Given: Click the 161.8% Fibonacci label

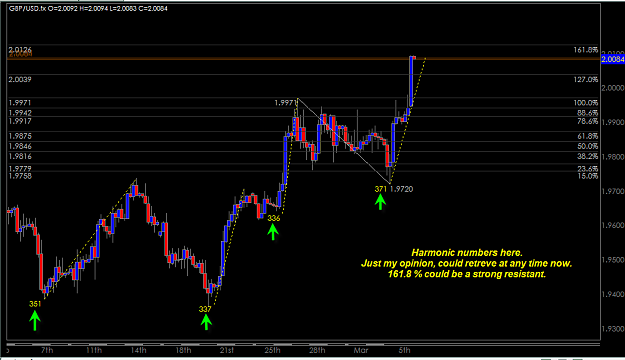Looking at the screenshot, I should 586,50.
